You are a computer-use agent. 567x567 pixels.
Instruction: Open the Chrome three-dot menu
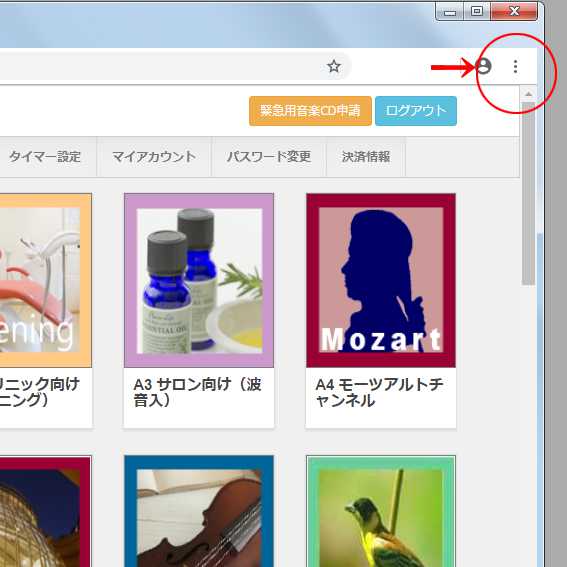point(515,67)
